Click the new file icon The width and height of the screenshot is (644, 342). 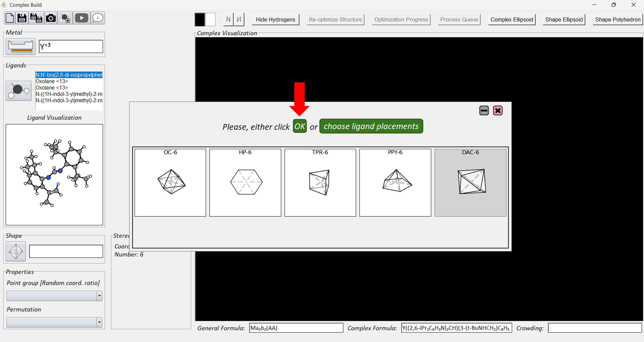pos(10,18)
